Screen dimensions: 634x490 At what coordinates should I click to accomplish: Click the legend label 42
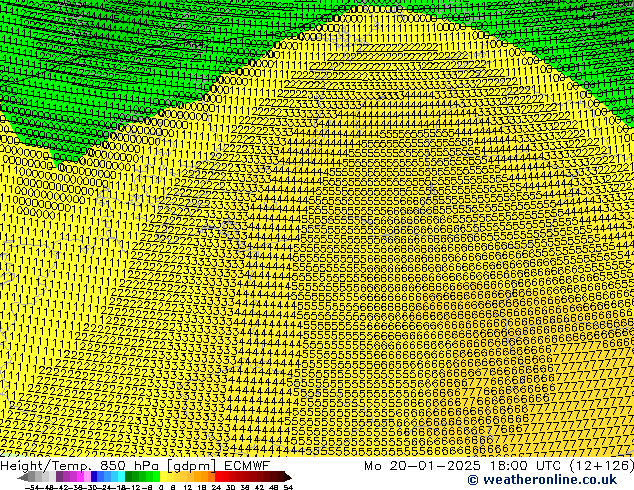click(259, 488)
